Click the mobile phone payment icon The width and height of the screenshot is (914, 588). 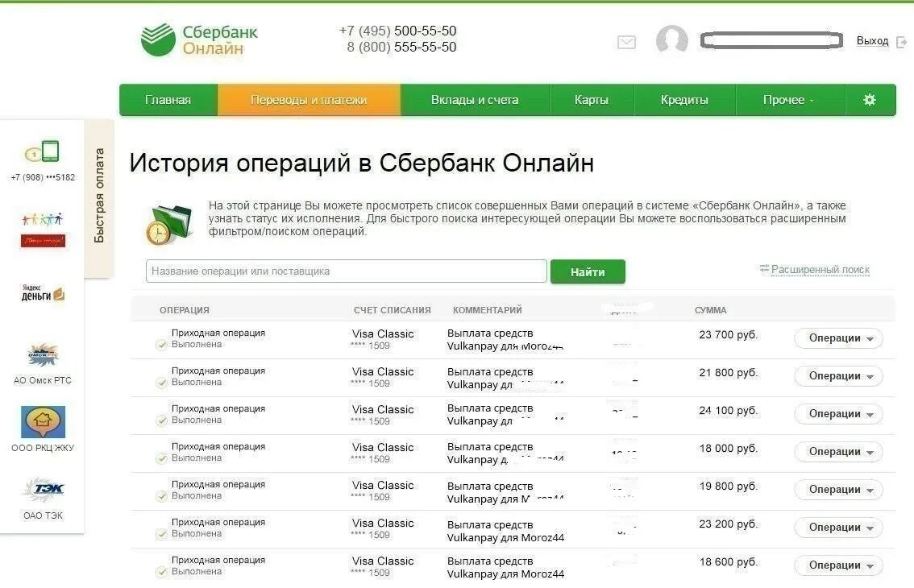click(x=43, y=151)
